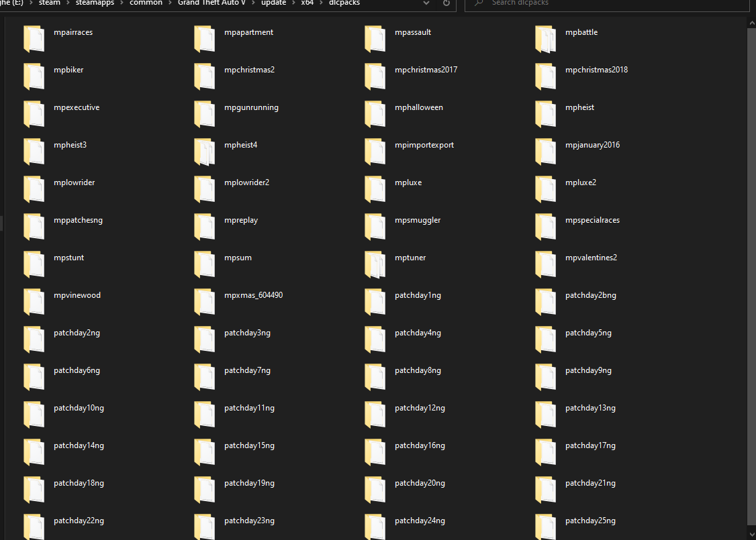Select the mpapartment folder icon

pos(204,38)
